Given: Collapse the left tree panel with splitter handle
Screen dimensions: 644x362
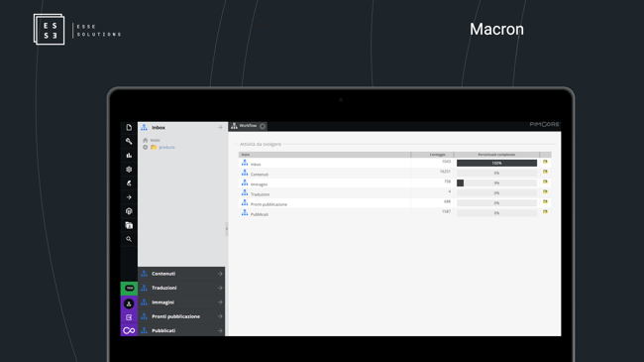Looking at the screenshot, I should pyautogui.click(x=226, y=229).
